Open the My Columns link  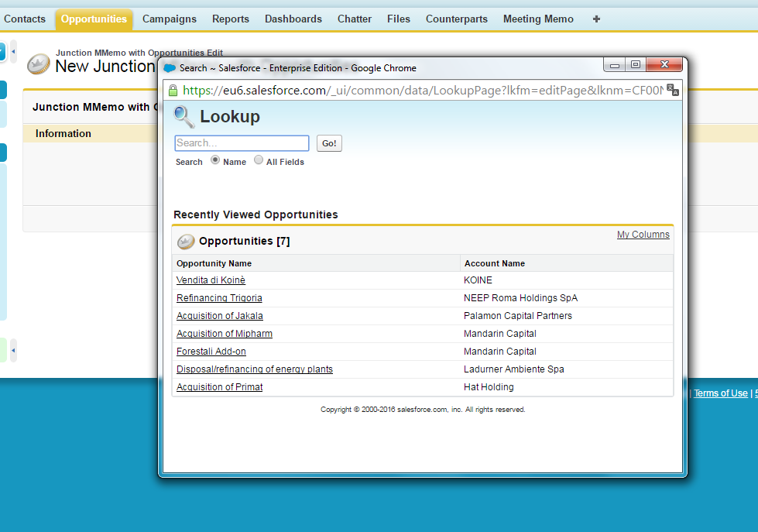point(643,235)
